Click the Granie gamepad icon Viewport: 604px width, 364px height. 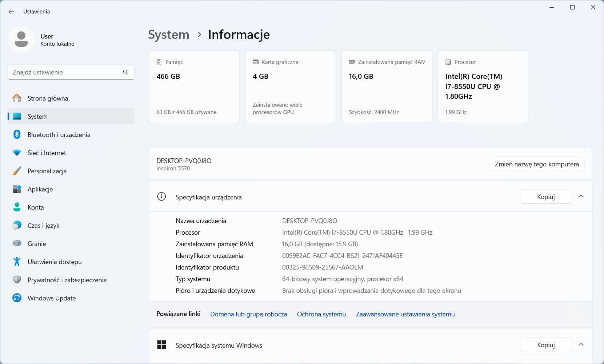point(17,243)
